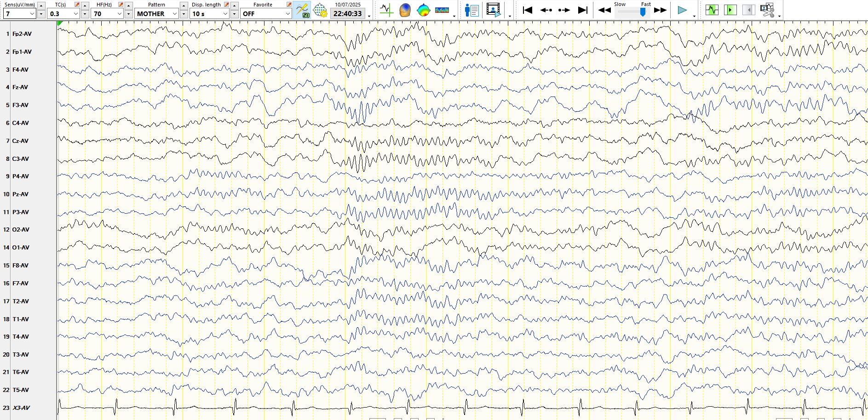The image size is (868, 420).
Task: Toggle the green forward page mode button
Action: pyautogui.click(x=730, y=10)
